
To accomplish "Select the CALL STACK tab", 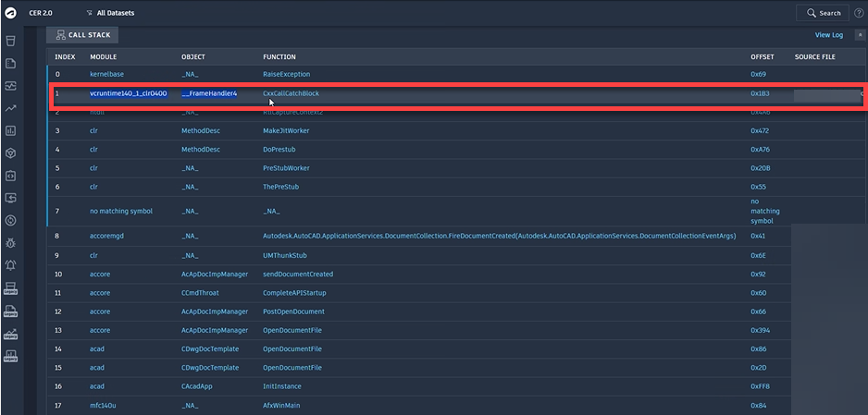I will coord(82,35).
